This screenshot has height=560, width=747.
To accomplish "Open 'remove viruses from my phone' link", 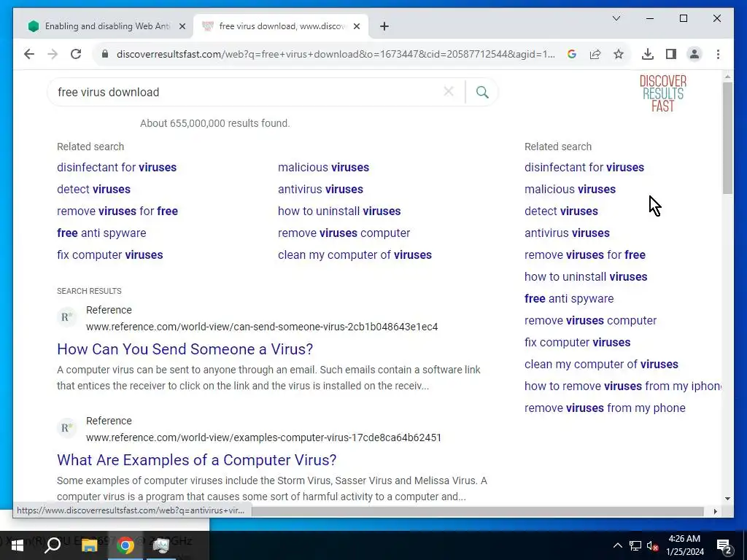I will click(x=605, y=408).
